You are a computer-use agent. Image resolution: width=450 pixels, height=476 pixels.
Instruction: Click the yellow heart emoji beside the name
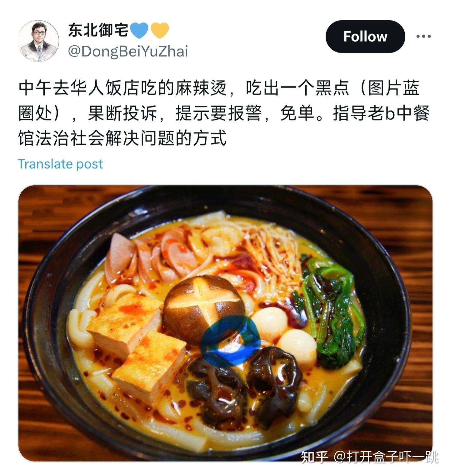[x=160, y=31]
